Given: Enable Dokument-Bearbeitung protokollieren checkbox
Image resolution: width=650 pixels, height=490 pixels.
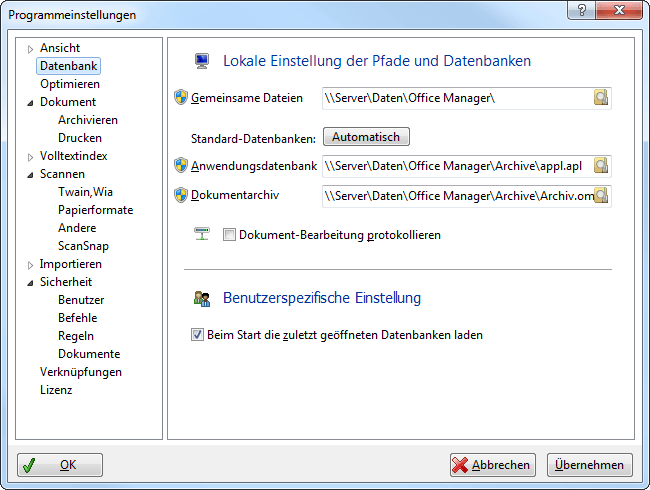Looking at the screenshot, I should coord(229,235).
